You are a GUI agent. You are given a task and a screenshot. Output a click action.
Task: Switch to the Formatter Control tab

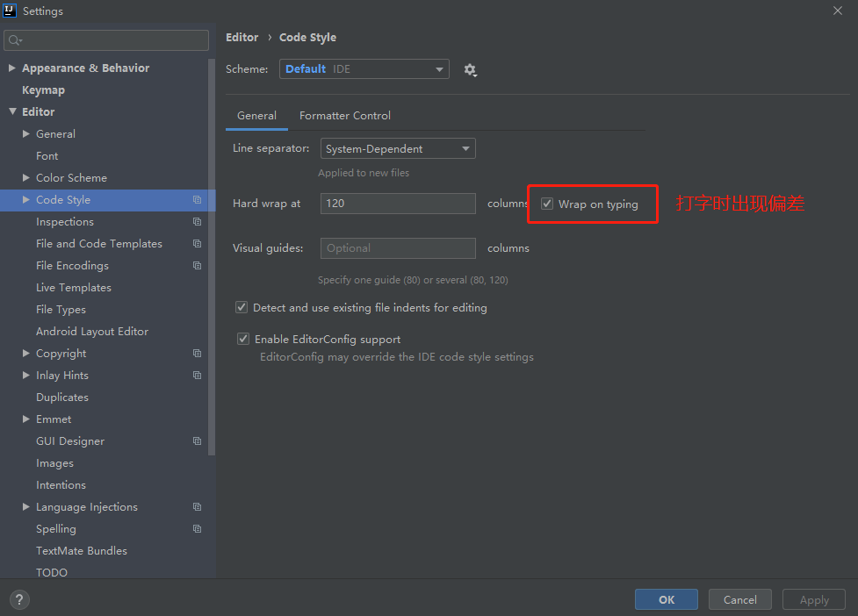(x=345, y=116)
